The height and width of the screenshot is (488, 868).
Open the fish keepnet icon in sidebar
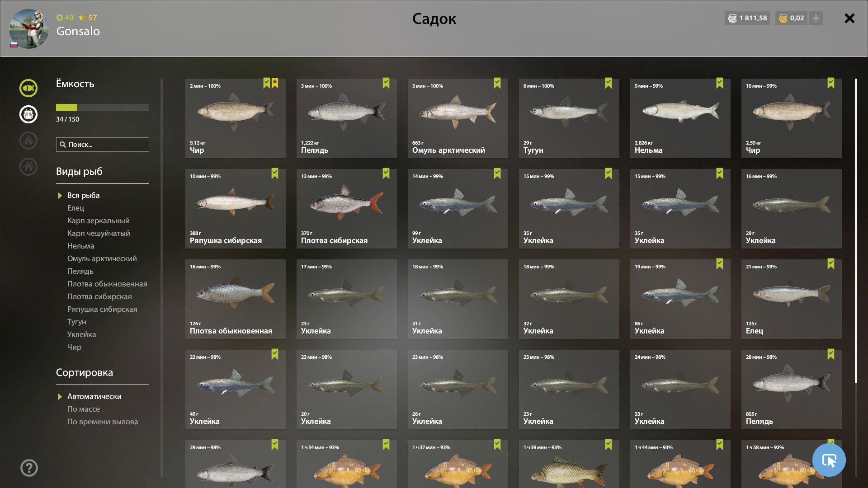(x=28, y=88)
